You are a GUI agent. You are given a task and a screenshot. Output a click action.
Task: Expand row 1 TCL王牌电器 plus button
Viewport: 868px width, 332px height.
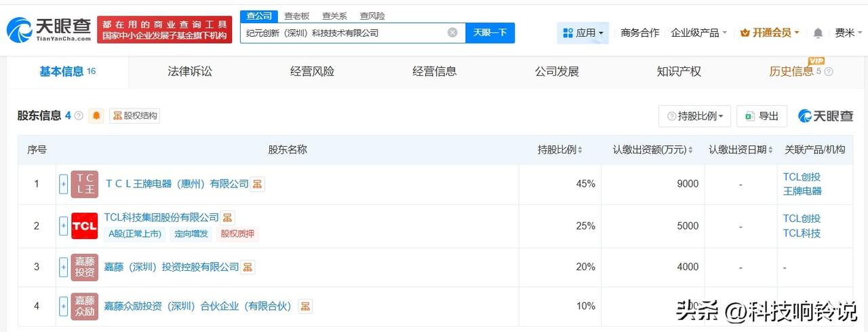pyautogui.click(x=64, y=184)
